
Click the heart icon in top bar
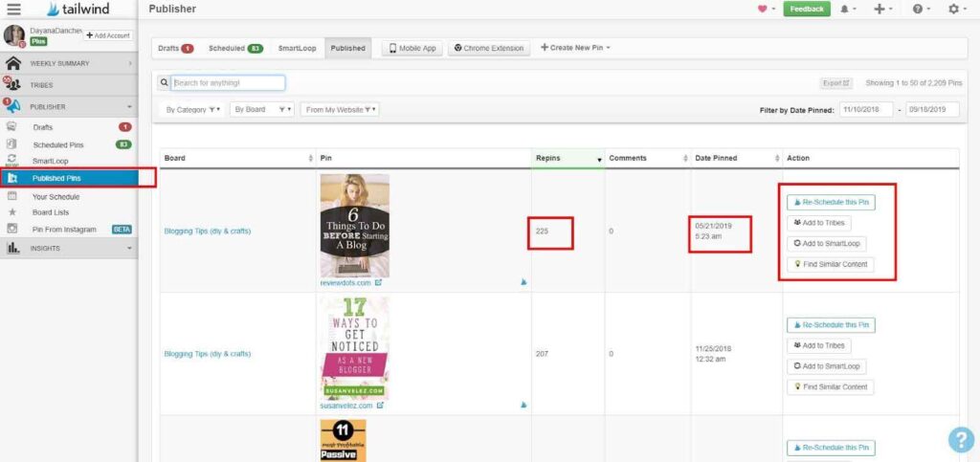pos(762,10)
